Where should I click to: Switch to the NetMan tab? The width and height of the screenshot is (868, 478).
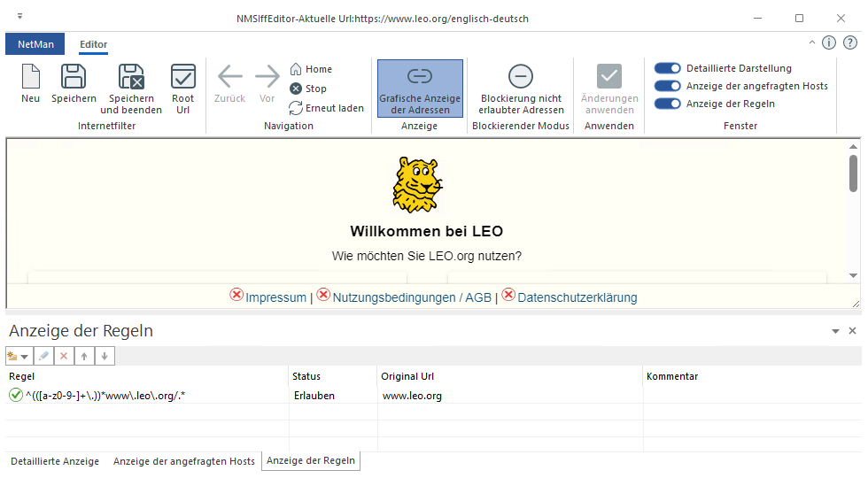[35, 44]
